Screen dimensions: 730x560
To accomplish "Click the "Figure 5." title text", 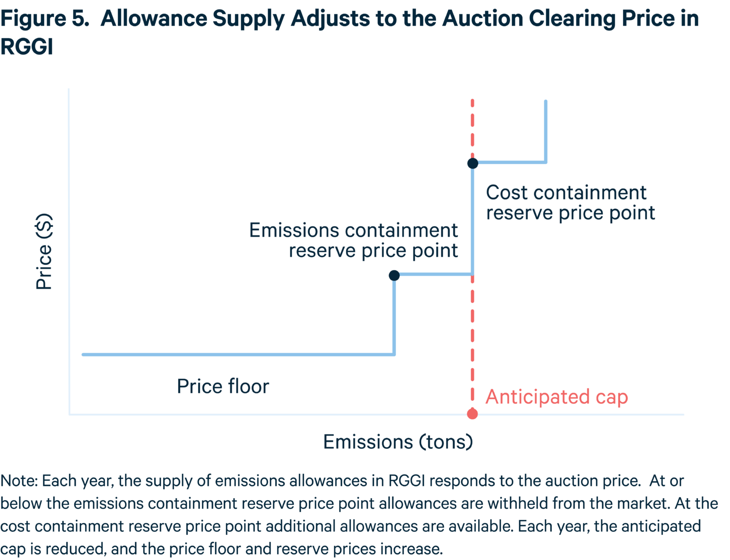I will coord(45,19).
